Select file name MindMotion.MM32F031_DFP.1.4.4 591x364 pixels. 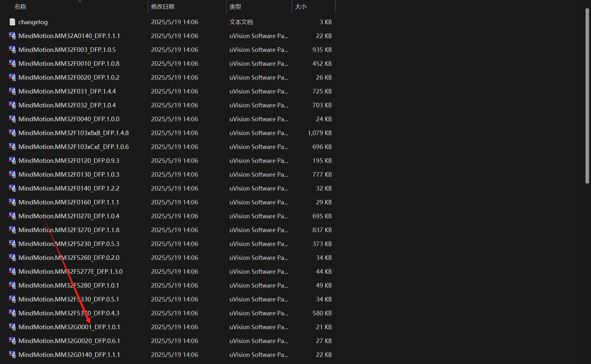tap(67, 91)
